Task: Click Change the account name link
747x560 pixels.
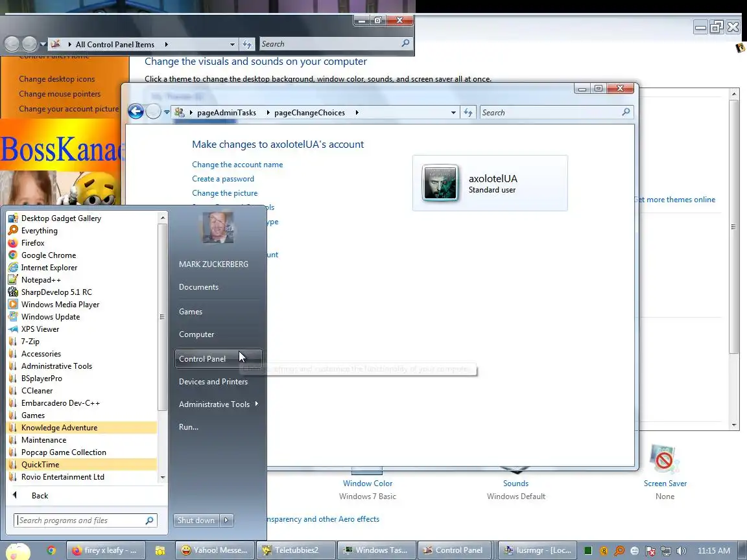Action: pos(237,165)
